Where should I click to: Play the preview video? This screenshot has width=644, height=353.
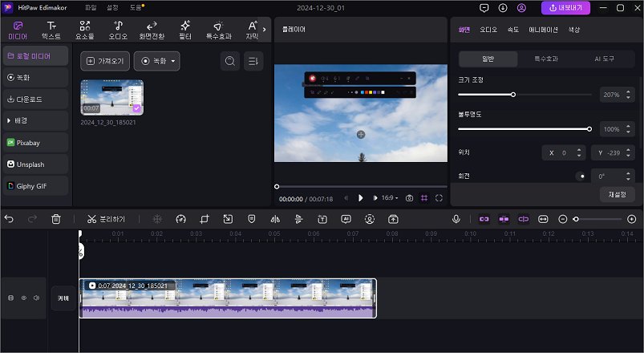pos(360,198)
